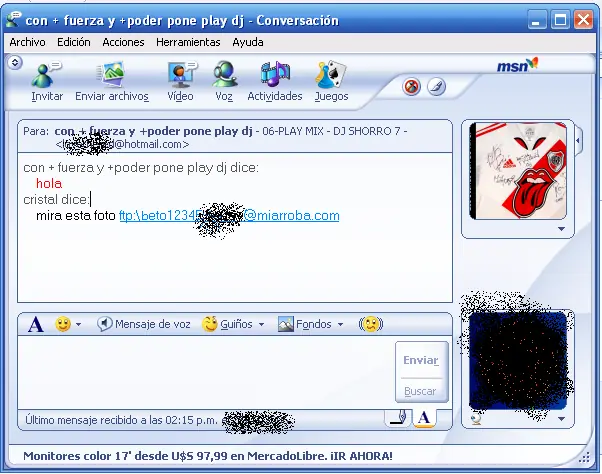Insert a smiley emoticon
This screenshot has width=602, height=474.
(x=63, y=324)
